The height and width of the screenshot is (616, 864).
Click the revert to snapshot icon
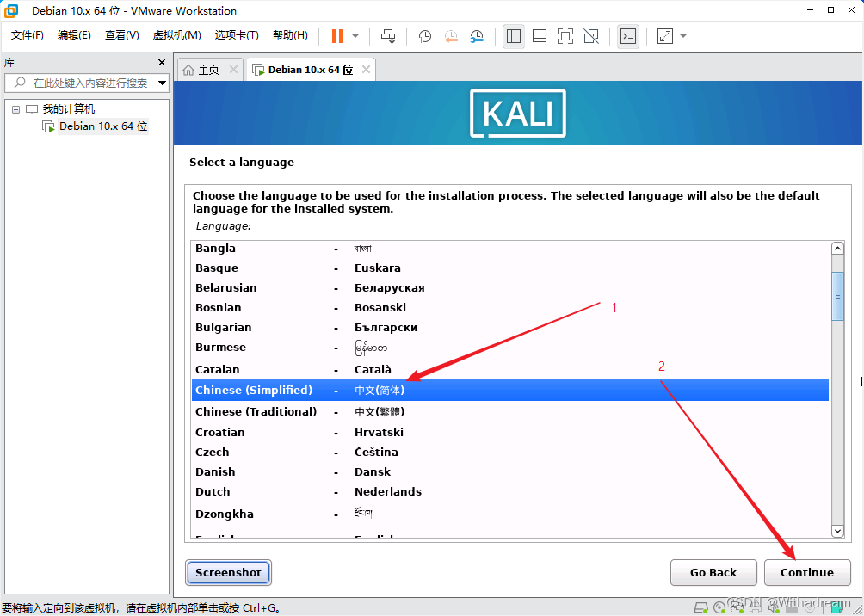point(451,36)
